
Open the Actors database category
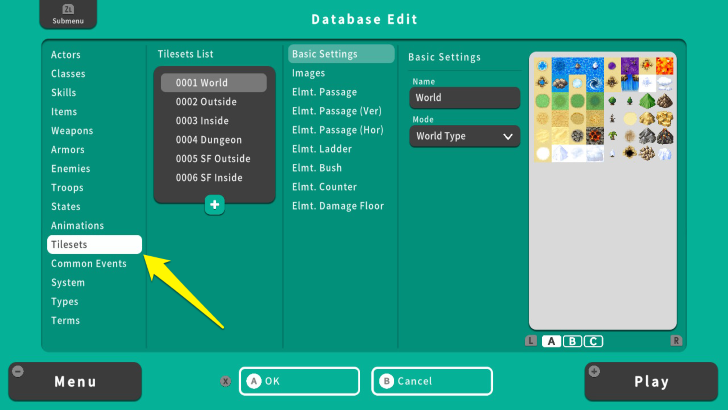tap(66, 55)
